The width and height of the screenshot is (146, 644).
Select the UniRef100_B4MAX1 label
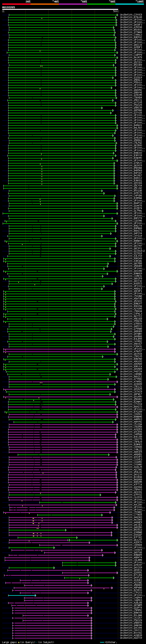pyautogui.click(x=131, y=125)
